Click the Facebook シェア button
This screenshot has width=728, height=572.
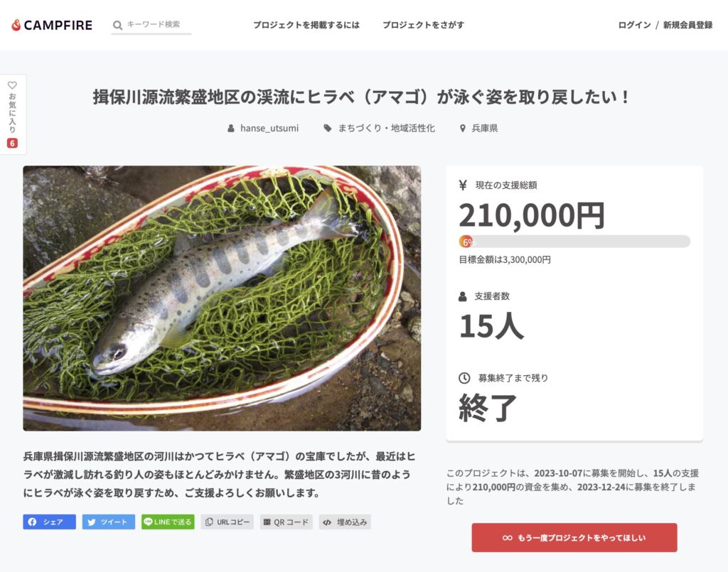click(49, 522)
